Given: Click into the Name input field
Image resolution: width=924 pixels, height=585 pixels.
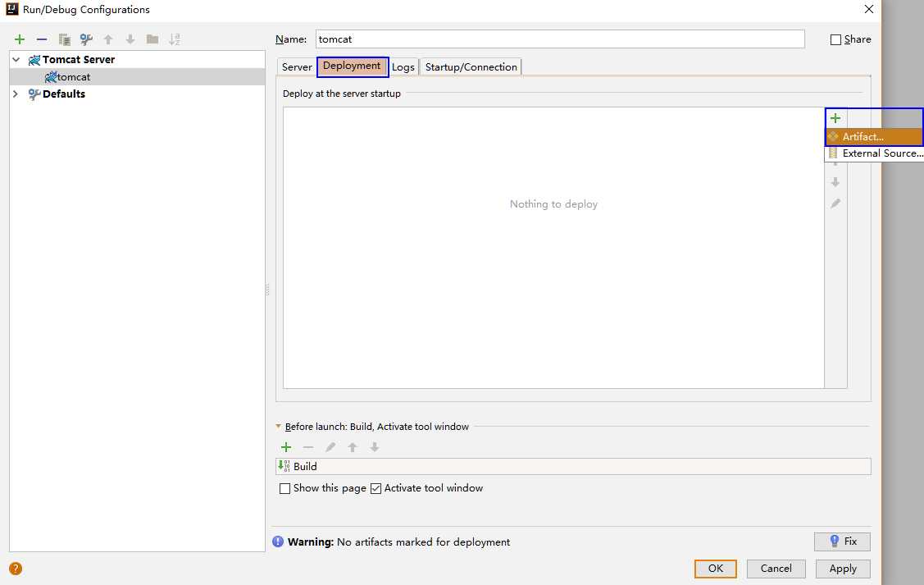Looking at the screenshot, I should coord(560,39).
